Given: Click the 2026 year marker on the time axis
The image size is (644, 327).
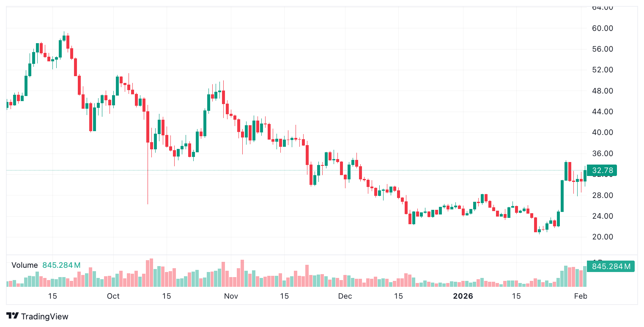Looking at the screenshot, I should [463, 296].
